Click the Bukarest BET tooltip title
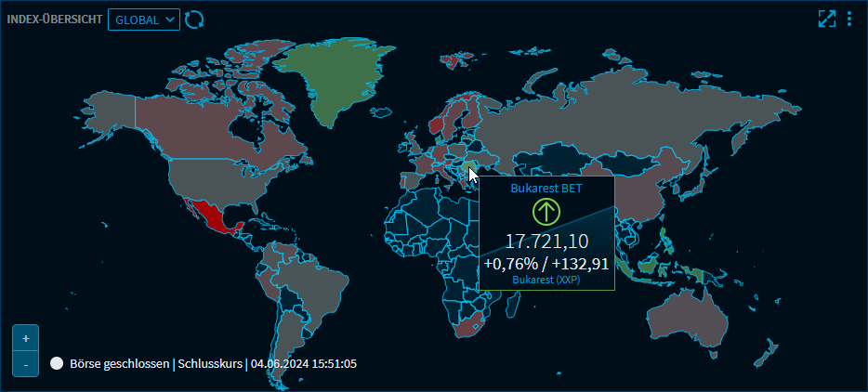 (546, 188)
